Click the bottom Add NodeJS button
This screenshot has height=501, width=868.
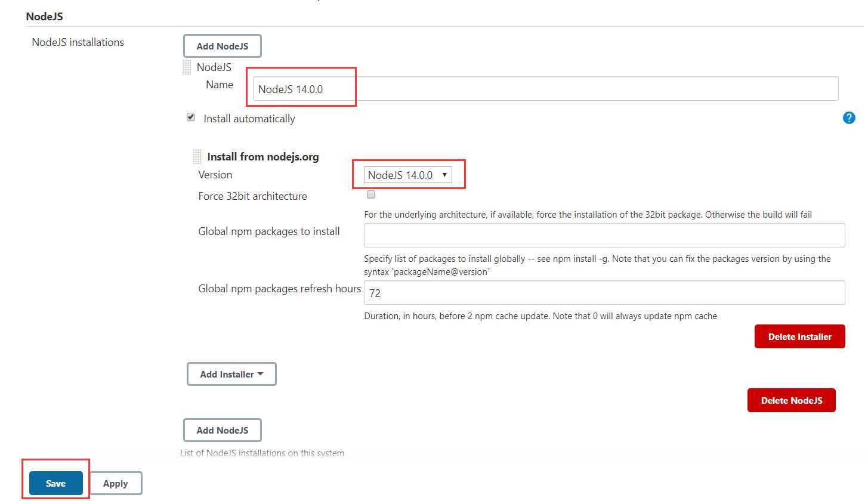[x=222, y=430]
